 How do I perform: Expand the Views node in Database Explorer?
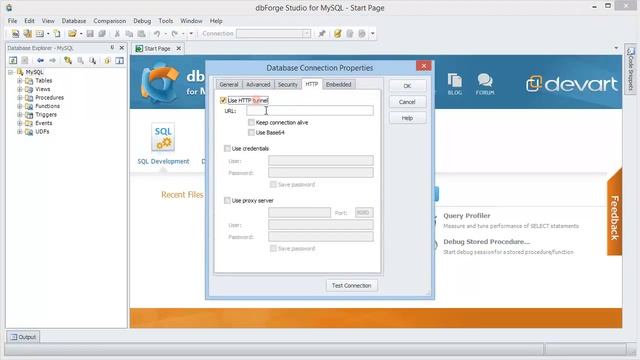coord(19,89)
